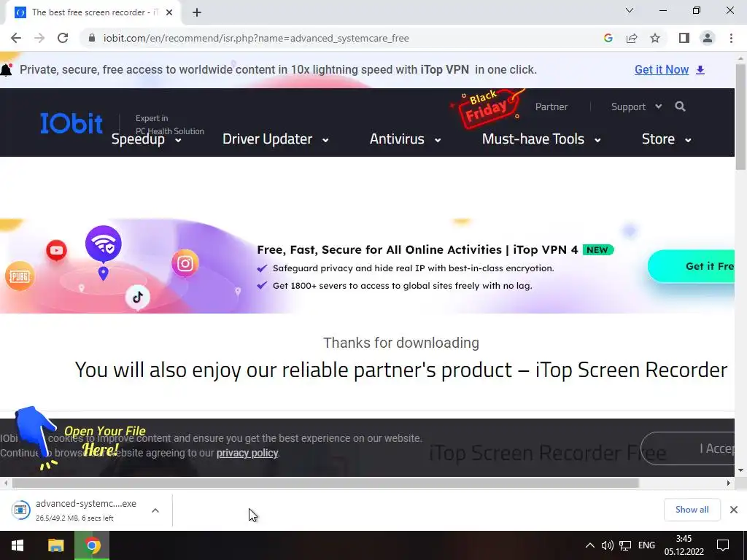Click the IObit logo

click(71, 123)
